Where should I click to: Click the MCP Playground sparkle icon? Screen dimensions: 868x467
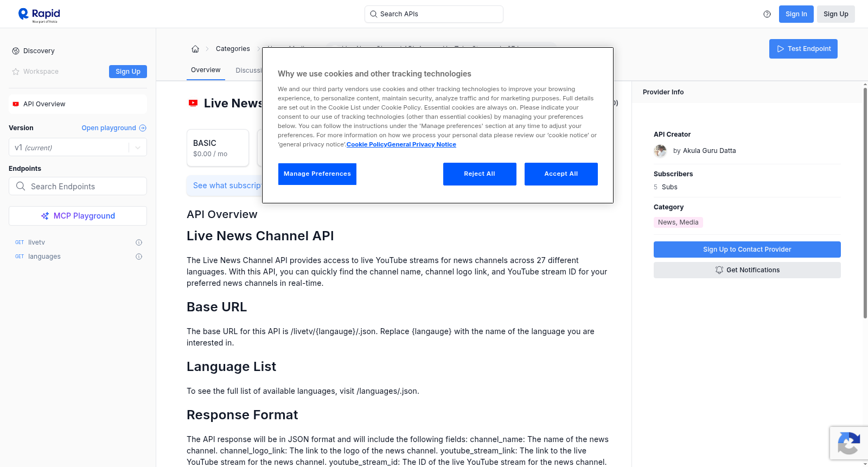click(x=45, y=216)
